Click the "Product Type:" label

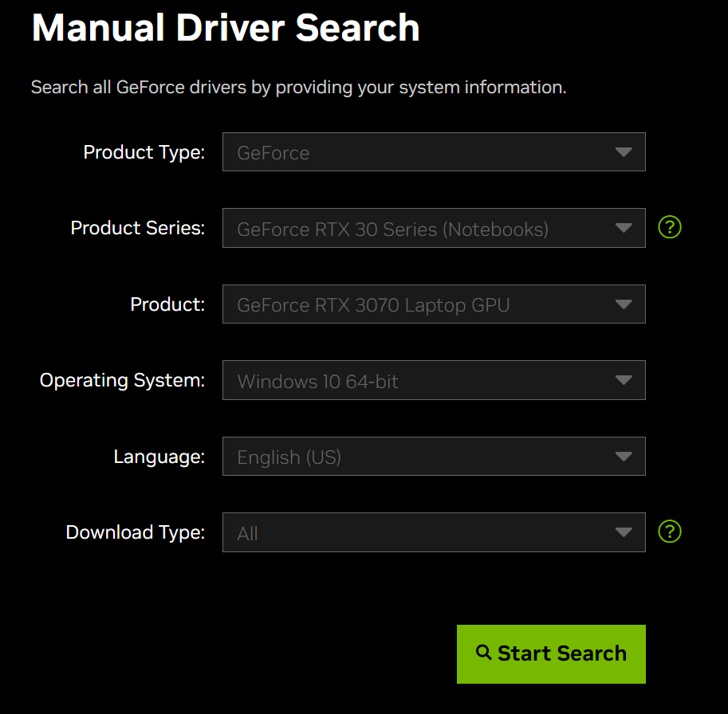click(144, 152)
